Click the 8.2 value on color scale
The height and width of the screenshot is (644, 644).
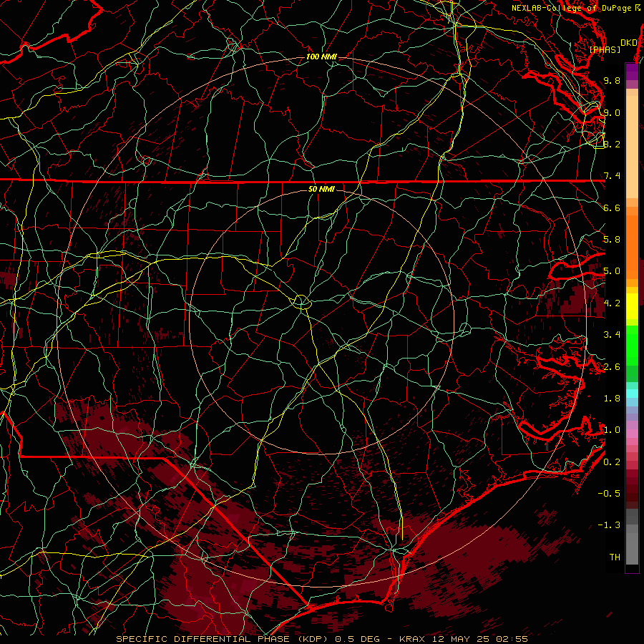point(612,144)
